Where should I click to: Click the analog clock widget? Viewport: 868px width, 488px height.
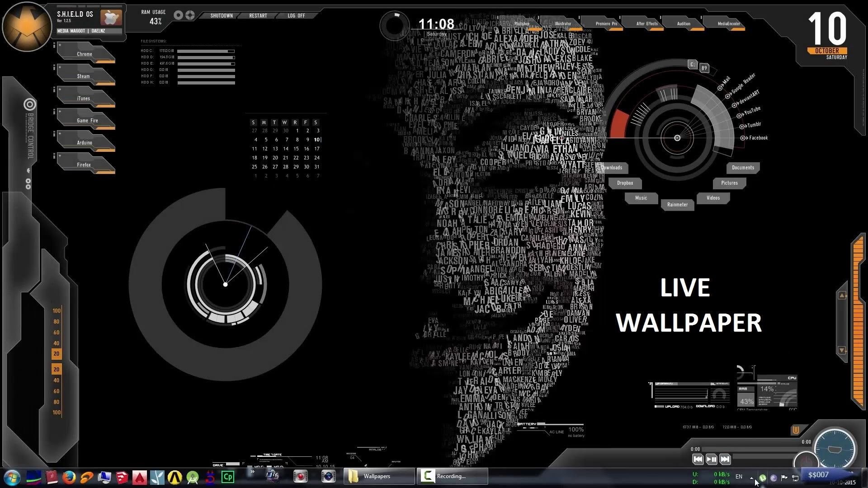(225, 285)
